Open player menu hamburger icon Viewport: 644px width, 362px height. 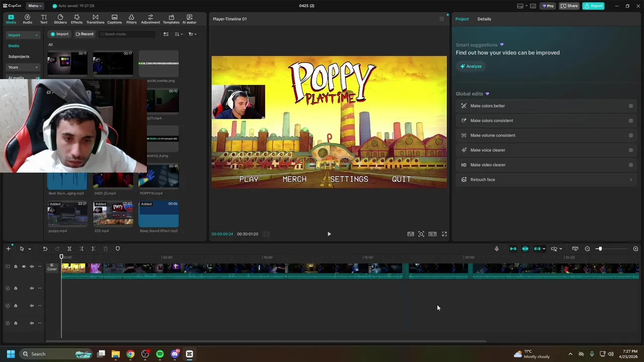coord(442,19)
